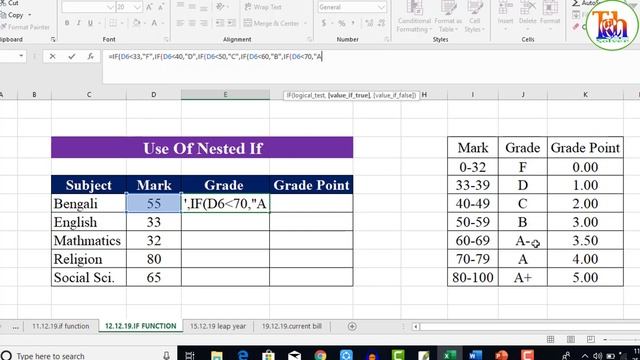Viewport: 640px width, 360px height.
Task: Apply font color
Action: [154, 23]
